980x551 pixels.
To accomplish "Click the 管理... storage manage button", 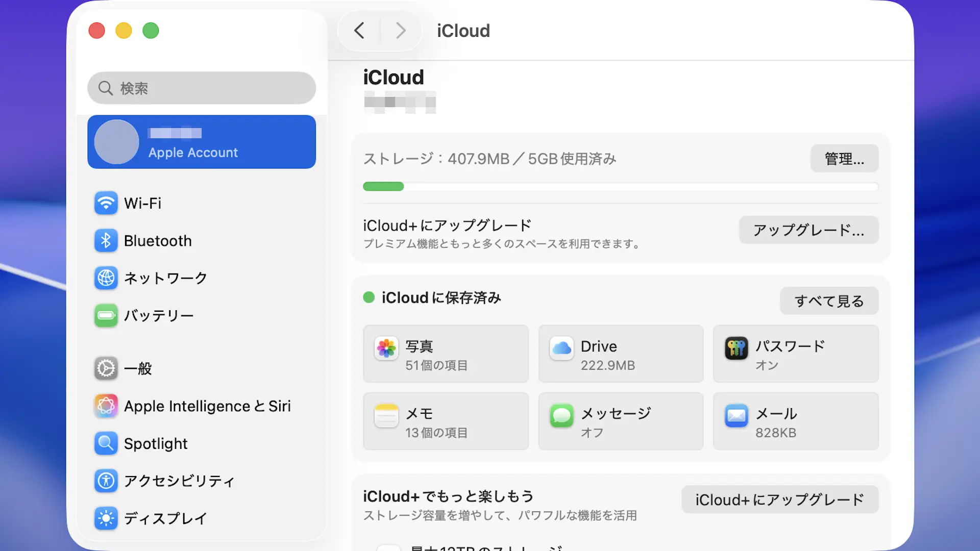I will pos(844,159).
